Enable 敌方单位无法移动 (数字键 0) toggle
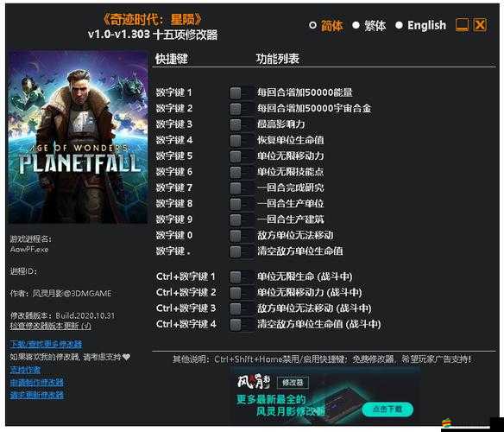The image size is (504, 432). [242, 235]
